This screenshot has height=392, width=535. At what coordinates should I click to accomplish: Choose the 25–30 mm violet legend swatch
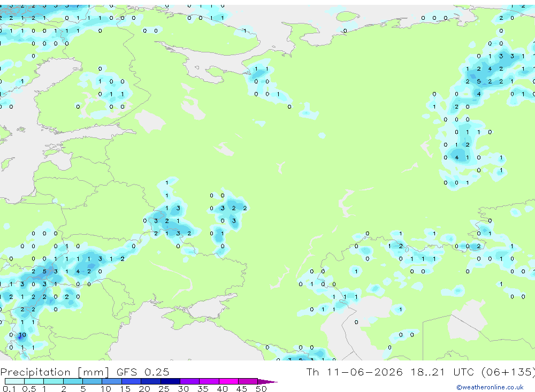click(170, 381)
